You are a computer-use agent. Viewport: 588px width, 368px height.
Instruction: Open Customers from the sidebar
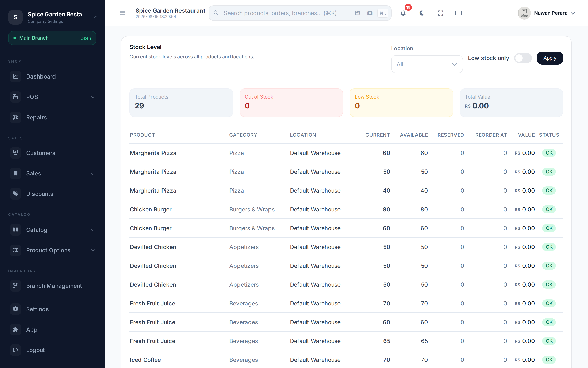pos(52,153)
